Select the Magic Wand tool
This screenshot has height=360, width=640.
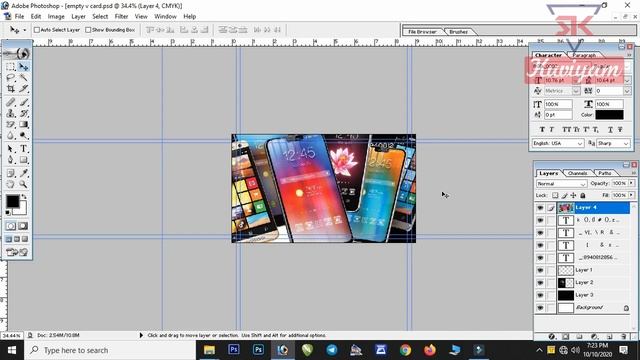pos(24,78)
